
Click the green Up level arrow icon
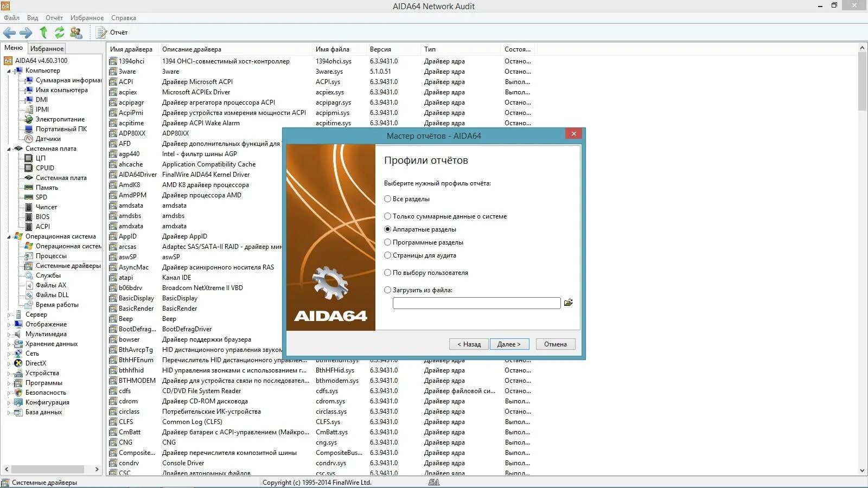click(x=43, y=33)
